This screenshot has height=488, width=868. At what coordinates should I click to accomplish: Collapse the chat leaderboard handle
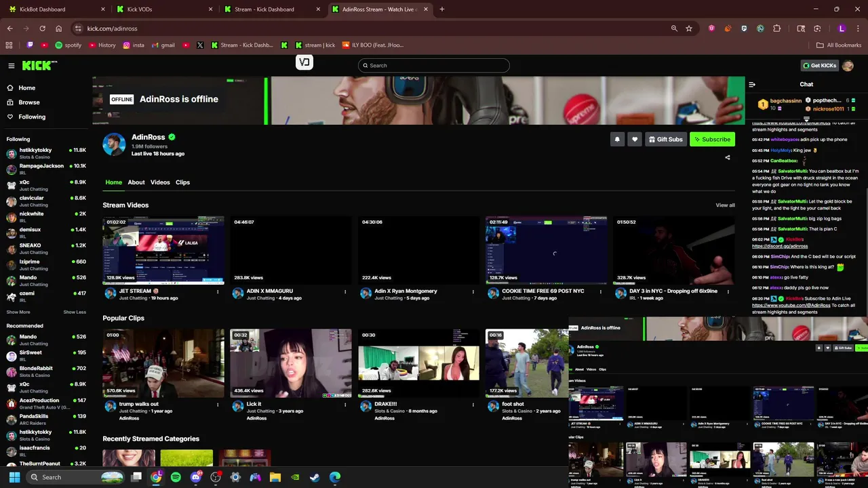(806, 119)
